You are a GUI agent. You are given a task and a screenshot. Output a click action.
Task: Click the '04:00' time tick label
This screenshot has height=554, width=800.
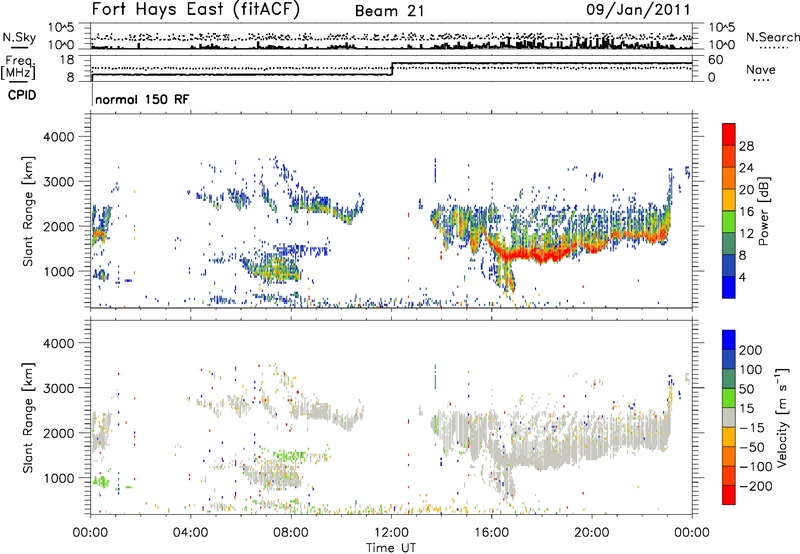[190, 533]
